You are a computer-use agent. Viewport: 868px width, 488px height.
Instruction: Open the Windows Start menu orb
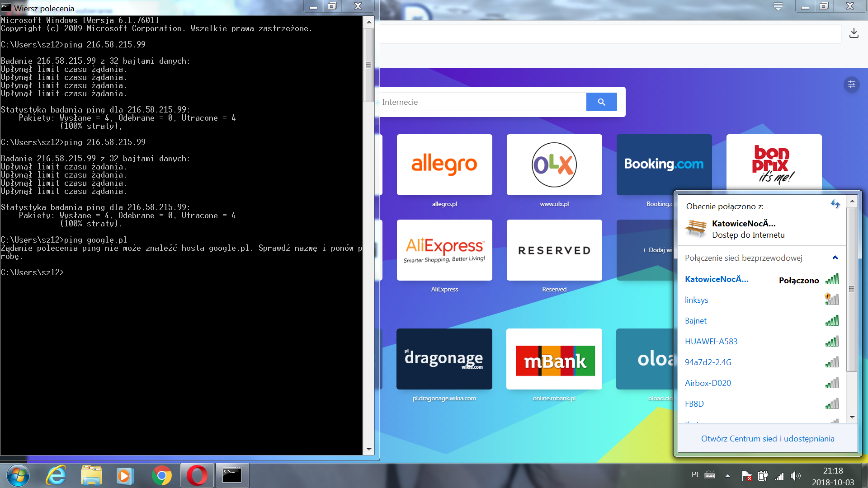(18, 476)
